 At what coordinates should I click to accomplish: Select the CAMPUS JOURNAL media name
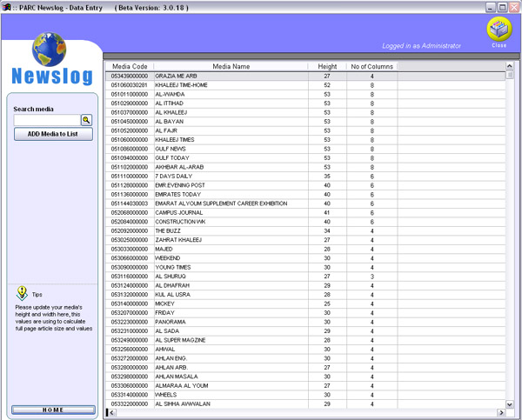[x=178, y=213]
